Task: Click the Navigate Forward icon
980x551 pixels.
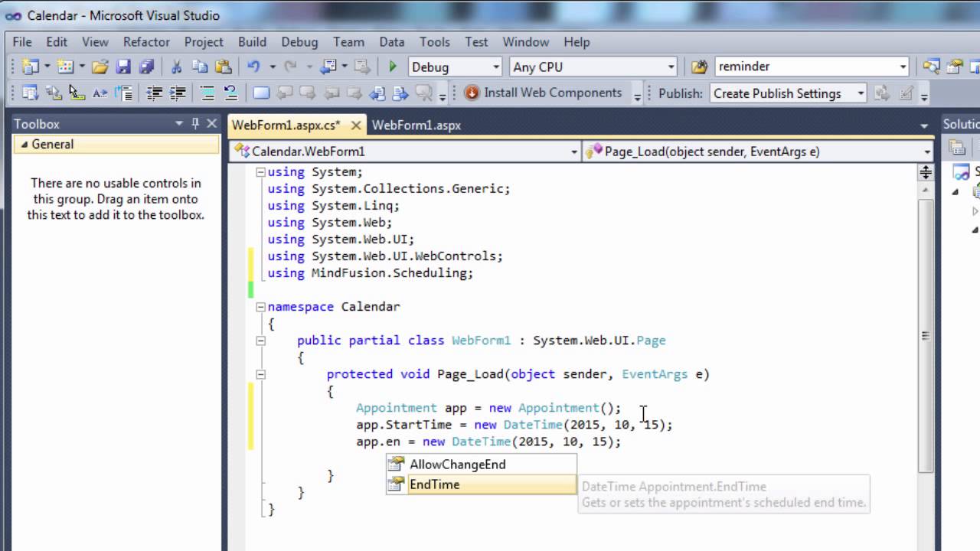Action: coord(361,67)
